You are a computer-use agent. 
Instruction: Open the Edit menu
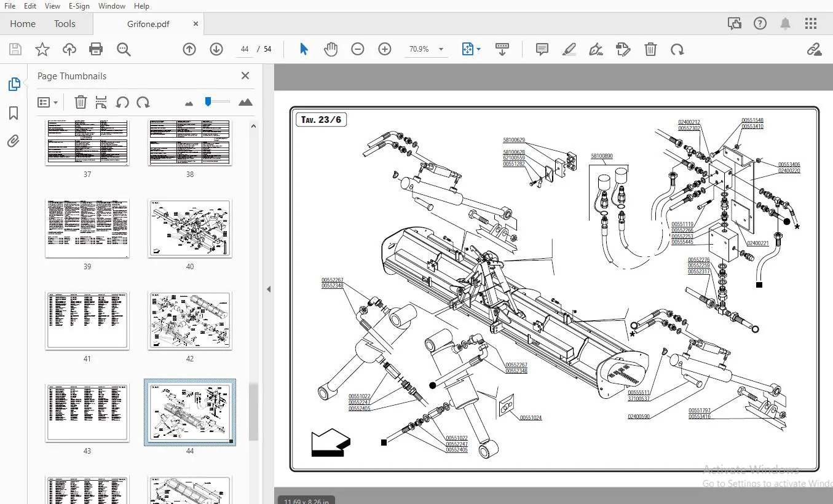[x=30, y=6]
